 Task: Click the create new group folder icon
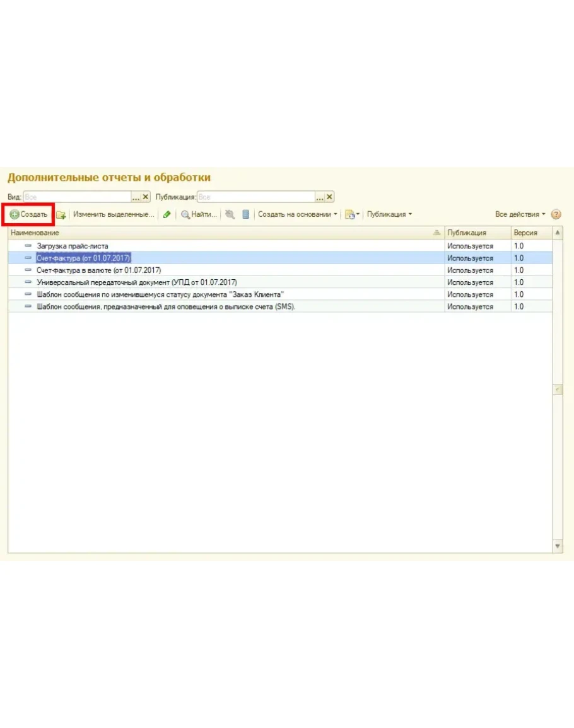[x=61, y=215]
